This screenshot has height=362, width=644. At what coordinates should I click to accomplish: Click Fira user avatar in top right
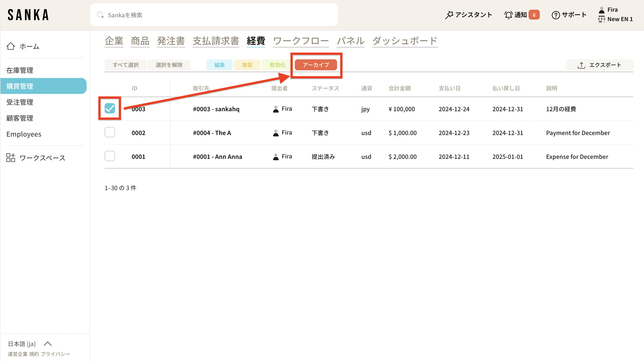pyautogui.click(x=602, y=10)
